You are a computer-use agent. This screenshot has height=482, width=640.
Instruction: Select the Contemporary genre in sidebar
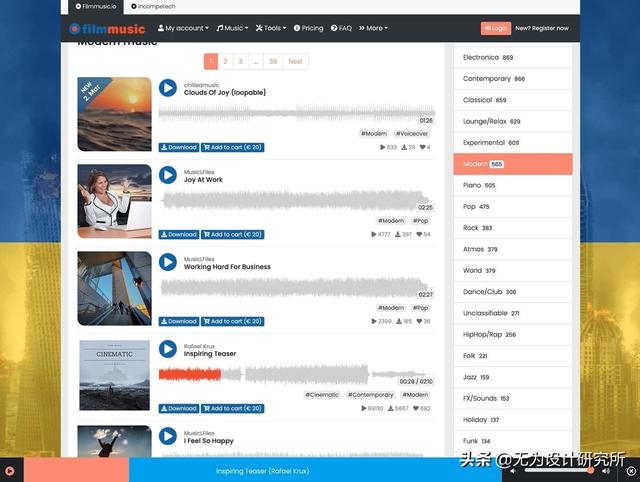click(513, 79)
